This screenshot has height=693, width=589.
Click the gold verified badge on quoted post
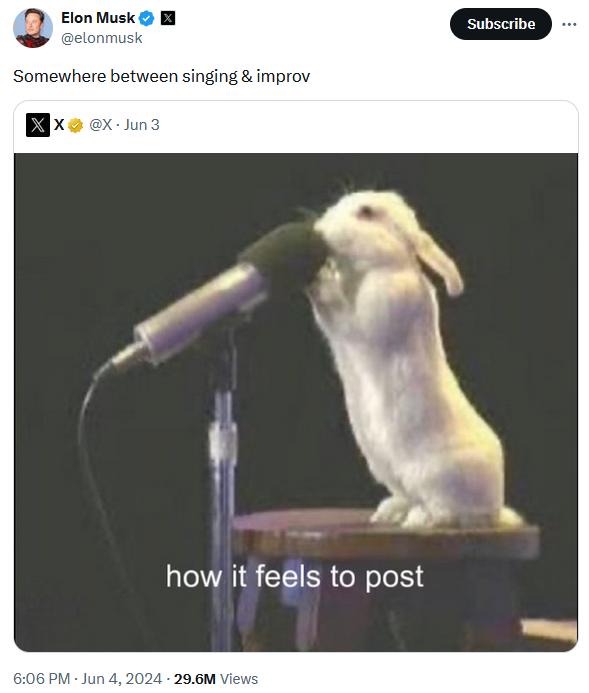[x=76, y=126]
